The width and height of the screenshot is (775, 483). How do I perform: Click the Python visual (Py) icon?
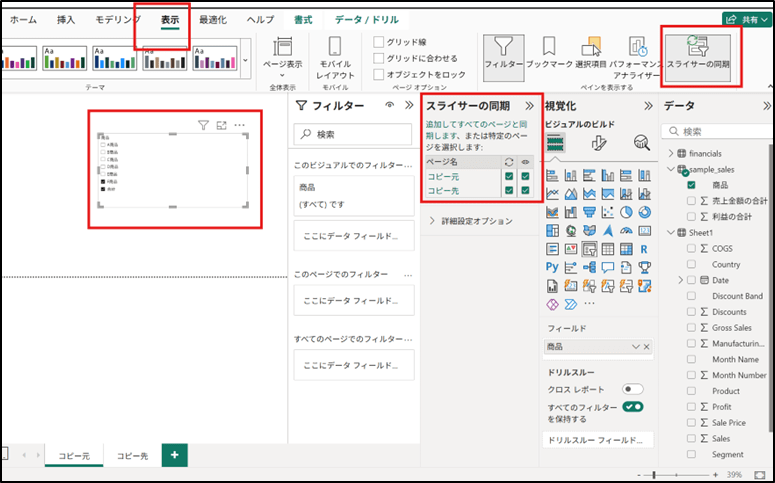(x=551, y=267)
